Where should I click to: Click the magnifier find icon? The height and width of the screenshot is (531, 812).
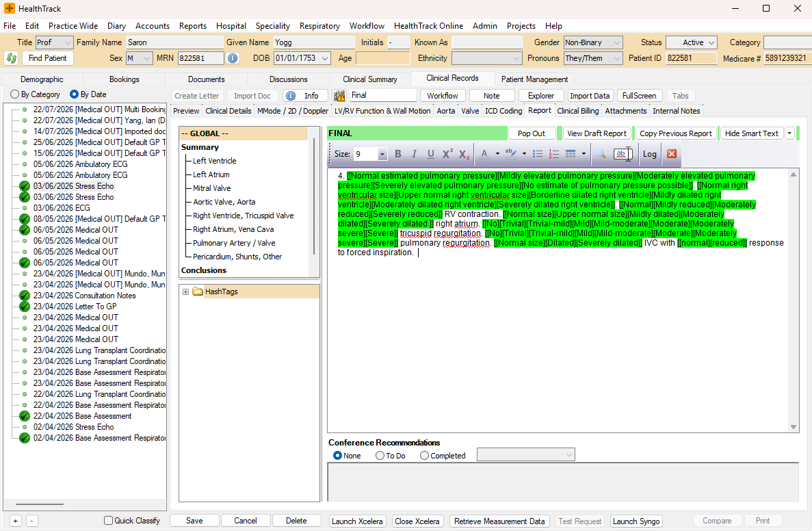tap(601, 154)
